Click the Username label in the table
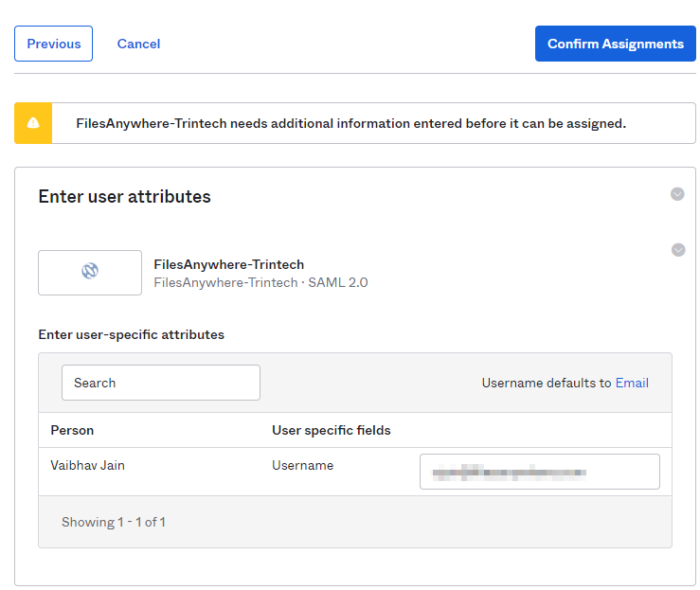This screenshot has height=590, width=700. click(303, 466)
